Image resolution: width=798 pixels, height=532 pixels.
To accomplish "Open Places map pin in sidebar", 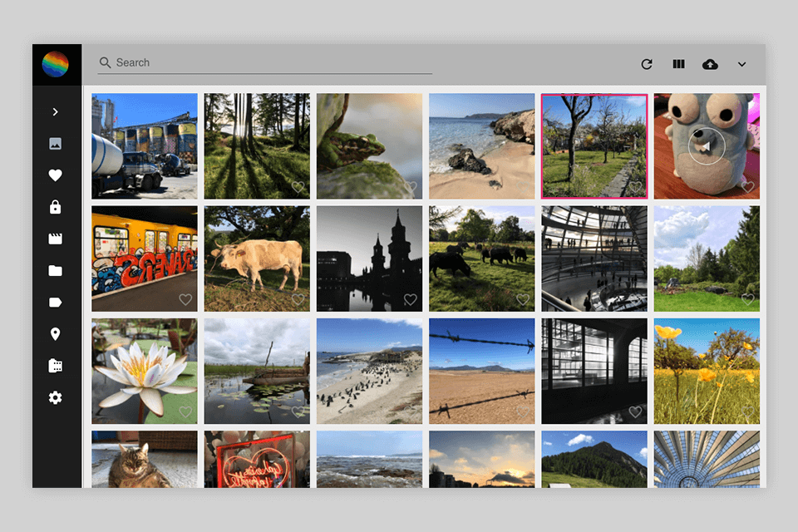I will coord(56,334).
